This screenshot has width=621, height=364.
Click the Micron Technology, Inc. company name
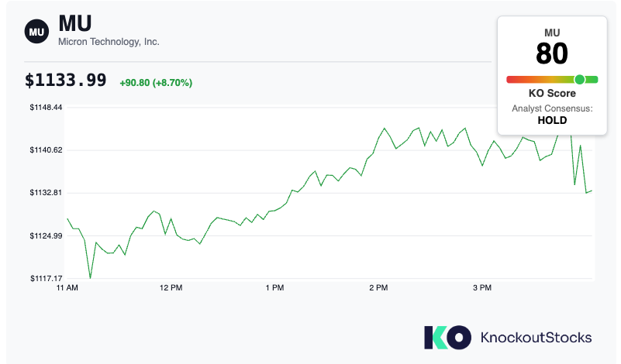point(109,42)
